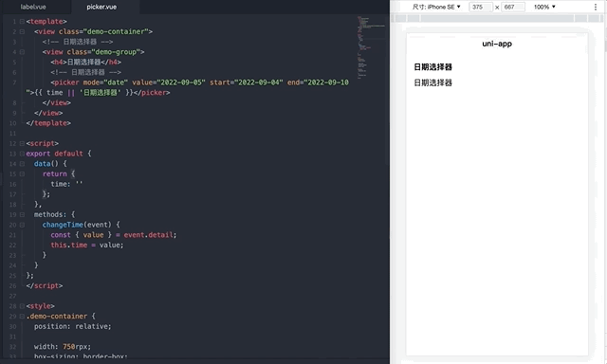Collapse the script block at line 12

22,143
